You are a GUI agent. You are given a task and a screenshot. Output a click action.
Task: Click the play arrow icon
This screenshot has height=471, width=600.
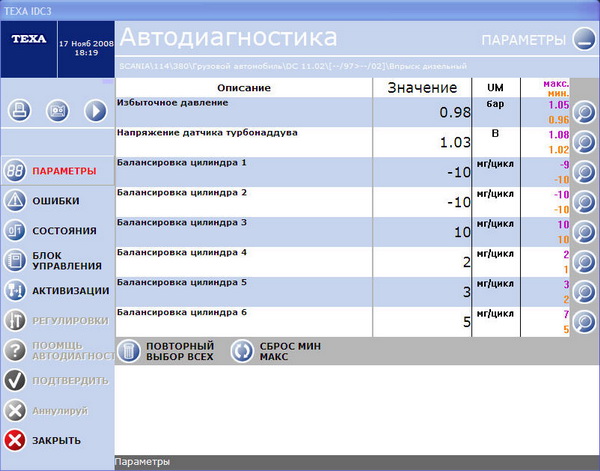coord(95,111)
